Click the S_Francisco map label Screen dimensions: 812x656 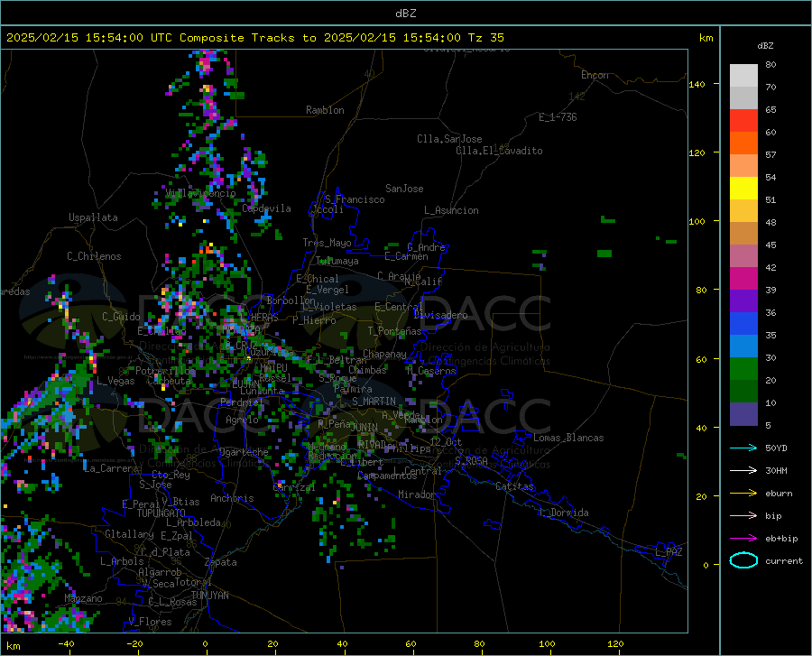(x=355, y=199)
